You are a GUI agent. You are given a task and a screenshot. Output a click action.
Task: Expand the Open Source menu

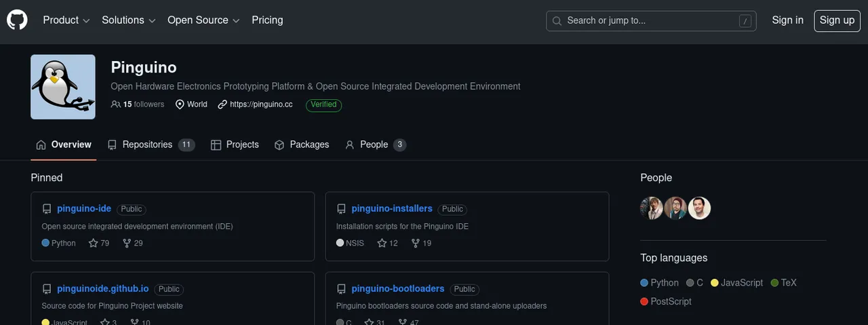click(203, 20)
